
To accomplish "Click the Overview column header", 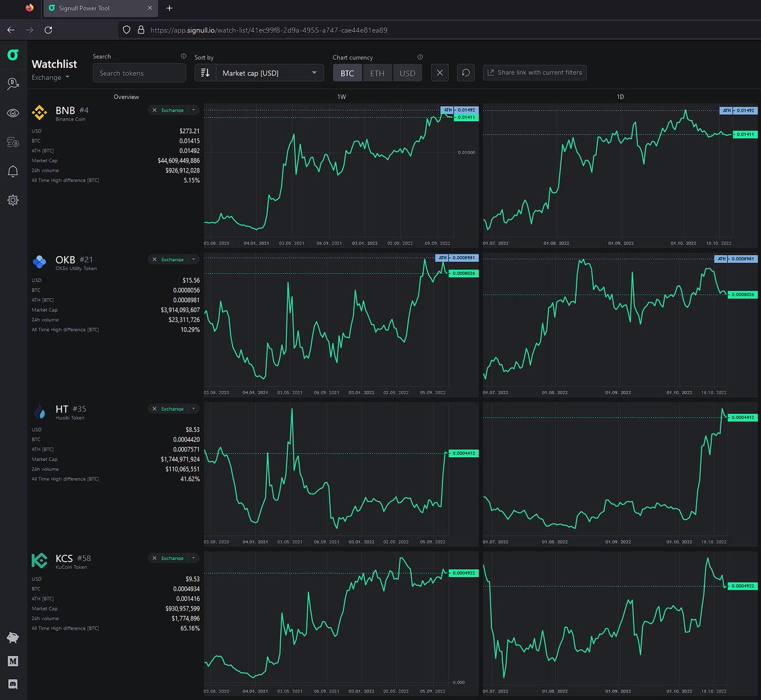I will (x=126, y=97).
